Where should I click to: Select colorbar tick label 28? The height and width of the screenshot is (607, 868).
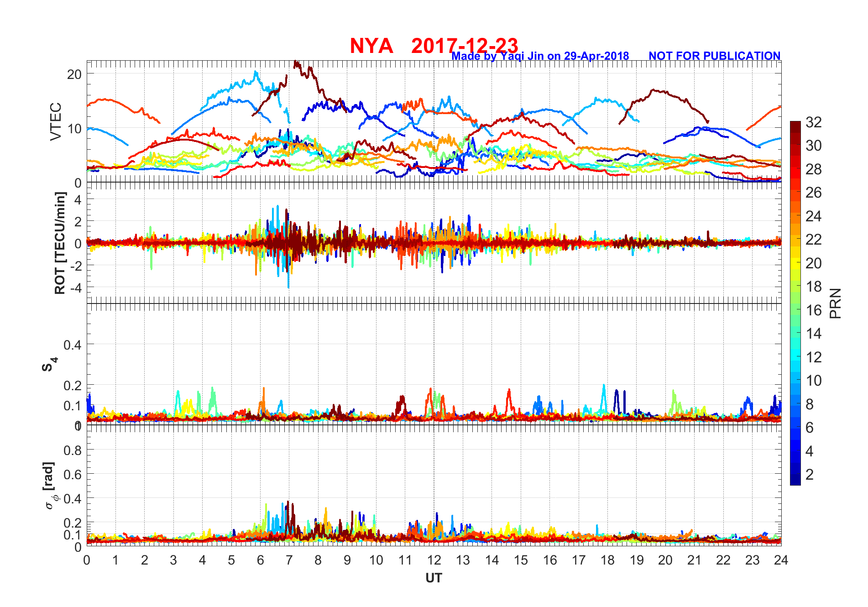coord(814,169)
